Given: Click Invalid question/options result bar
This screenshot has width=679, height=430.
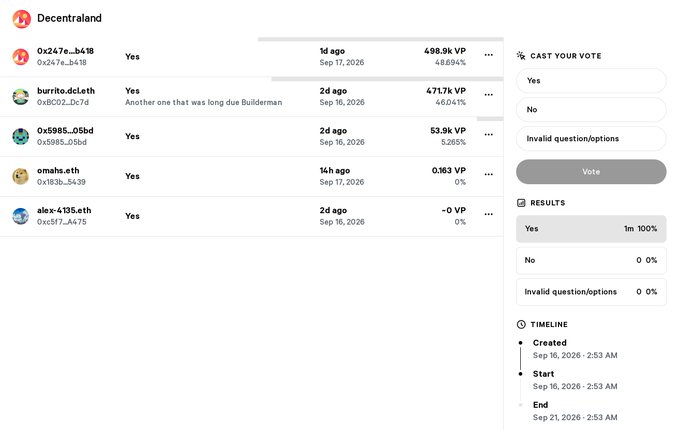Looking at the screenshot, I should pyautogui.click(x=591, y=292).
